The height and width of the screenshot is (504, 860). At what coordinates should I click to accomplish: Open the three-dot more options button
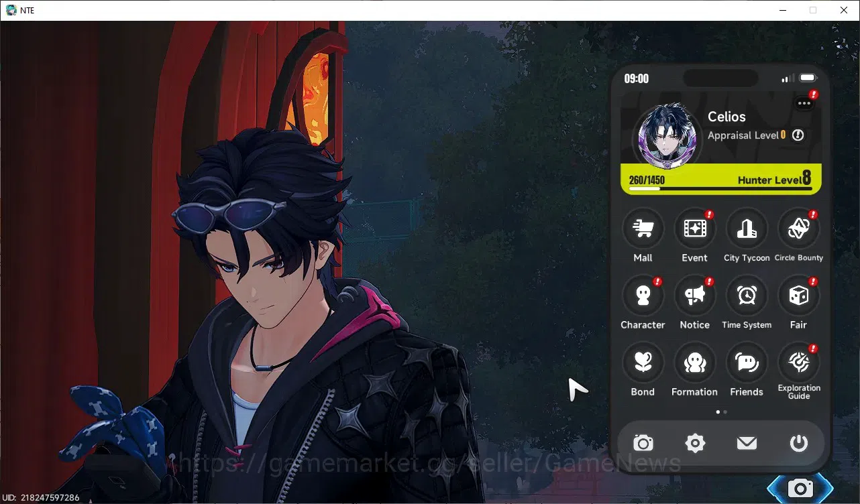[804, 103]
